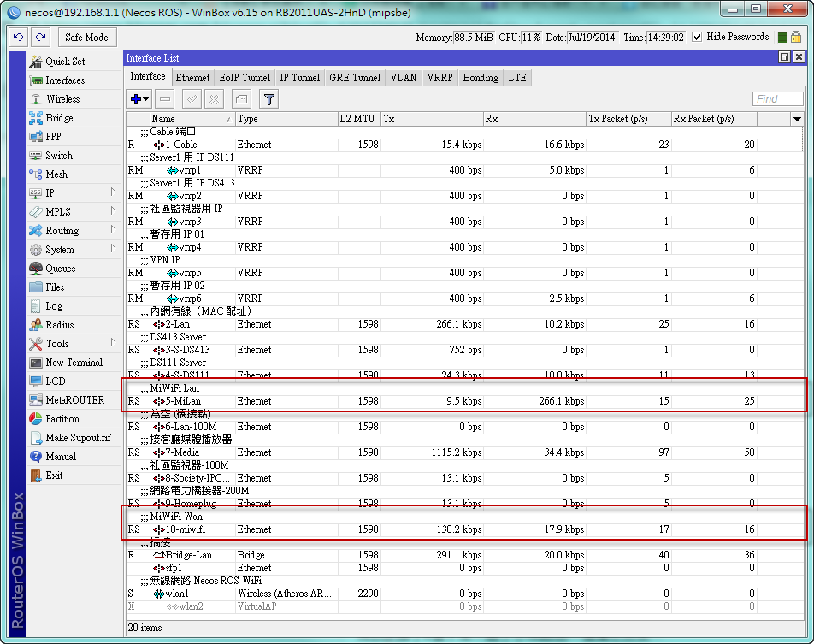Screen dimensions: 814x644
Task: Select the wlan1 interface row
Action: point(464,594)
